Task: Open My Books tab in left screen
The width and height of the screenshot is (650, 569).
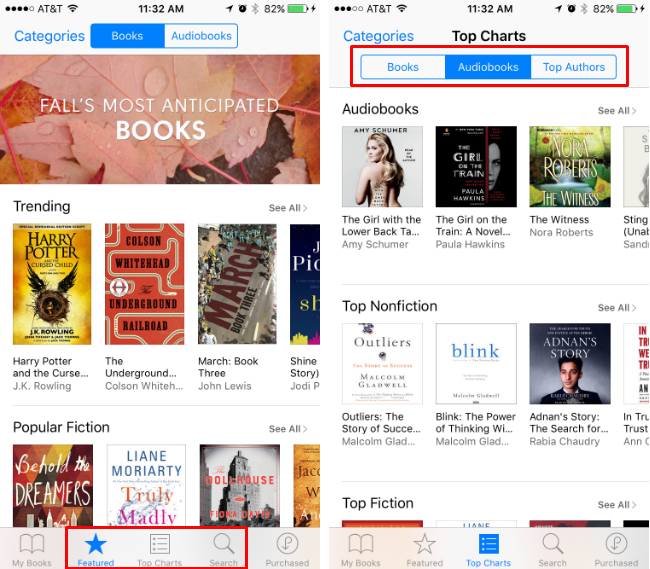Action: click(x=32, y=550)
